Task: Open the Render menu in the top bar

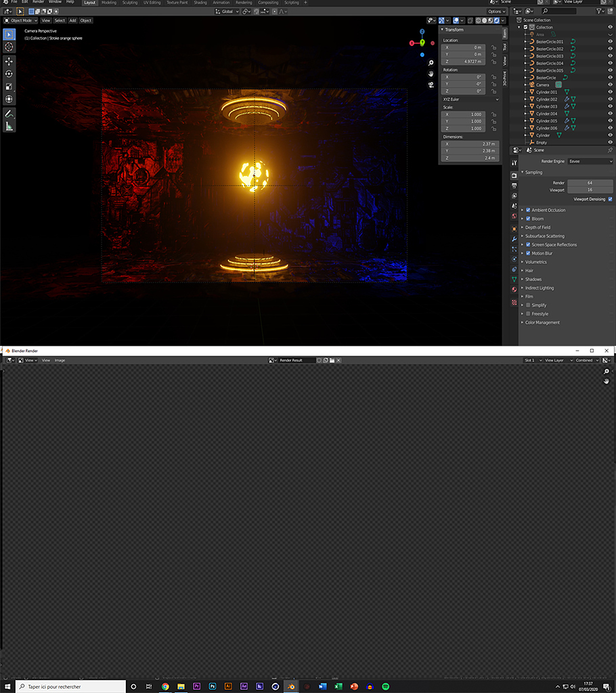Action: pos(39,2)
